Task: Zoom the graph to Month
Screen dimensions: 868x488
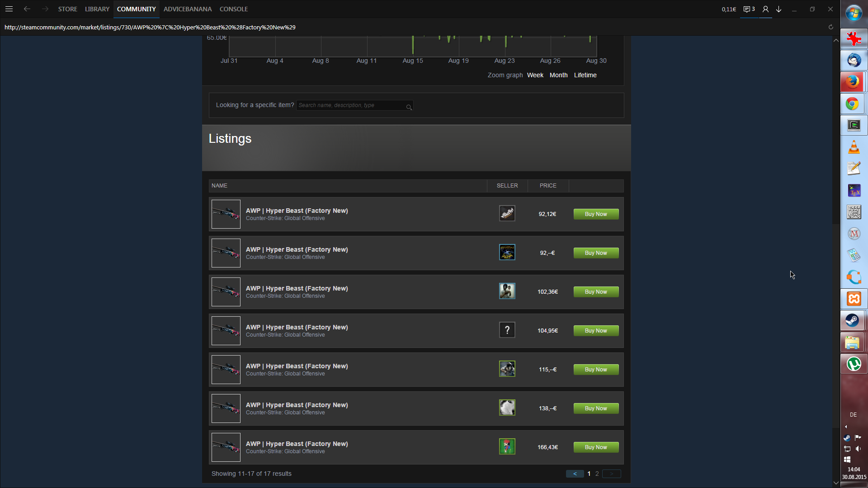Action: (x=558, y=75)
